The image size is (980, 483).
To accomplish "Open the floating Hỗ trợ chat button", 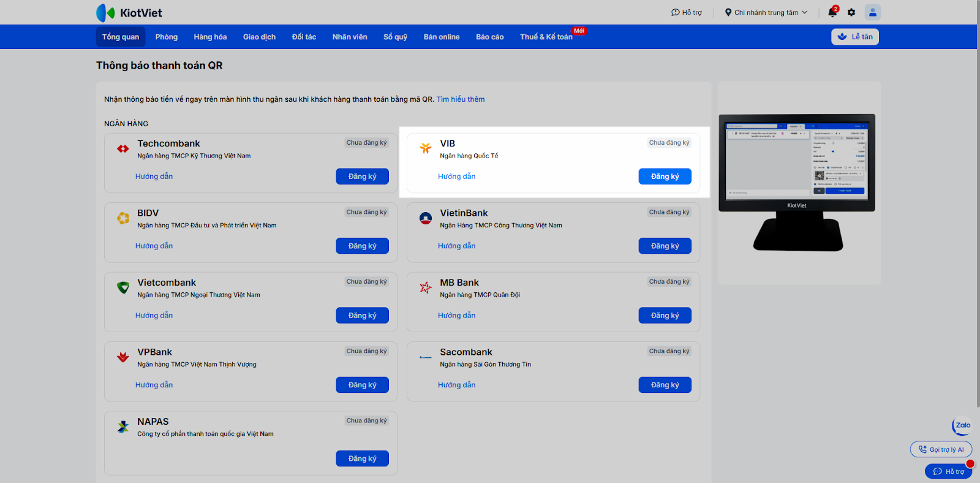I will 949,471.
